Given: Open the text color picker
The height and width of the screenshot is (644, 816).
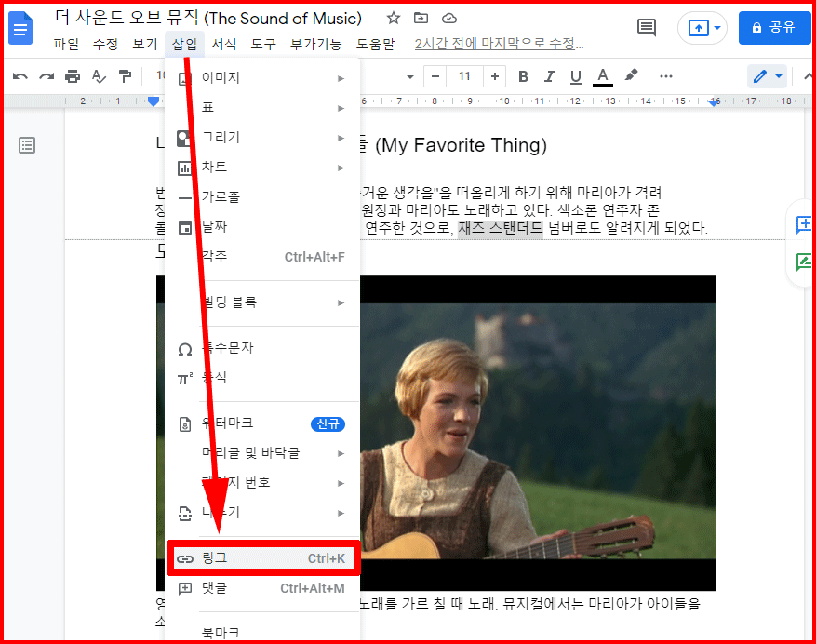Looking at the screenshot, I should click(603, 76).
